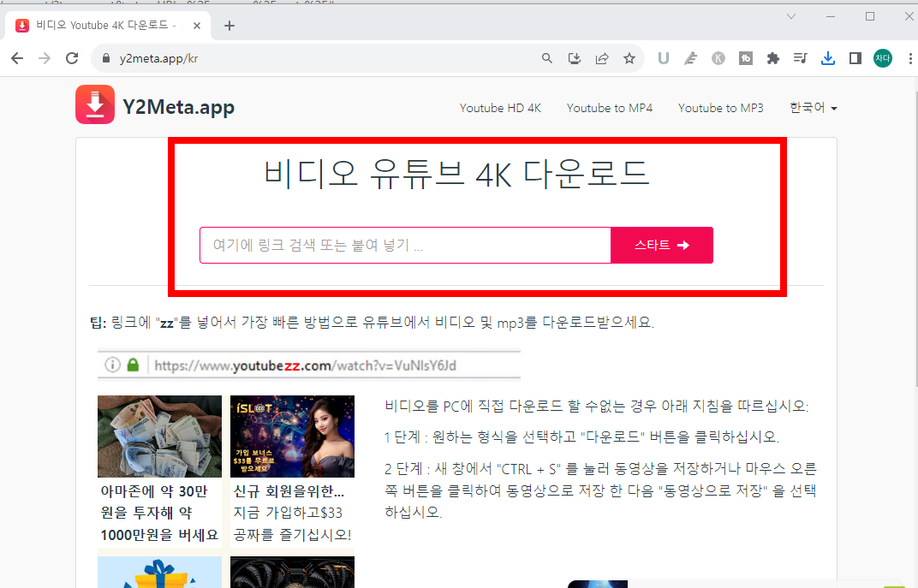Click the video link input field
Image resolution: width=918 pixels, height=588 pixels.
pyautogui.click(x=404, y=245)
